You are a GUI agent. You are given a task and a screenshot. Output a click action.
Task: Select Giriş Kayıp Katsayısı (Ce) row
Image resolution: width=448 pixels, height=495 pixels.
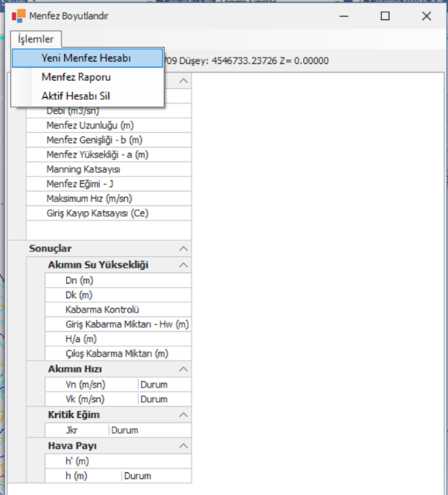[x=109, y=213]
